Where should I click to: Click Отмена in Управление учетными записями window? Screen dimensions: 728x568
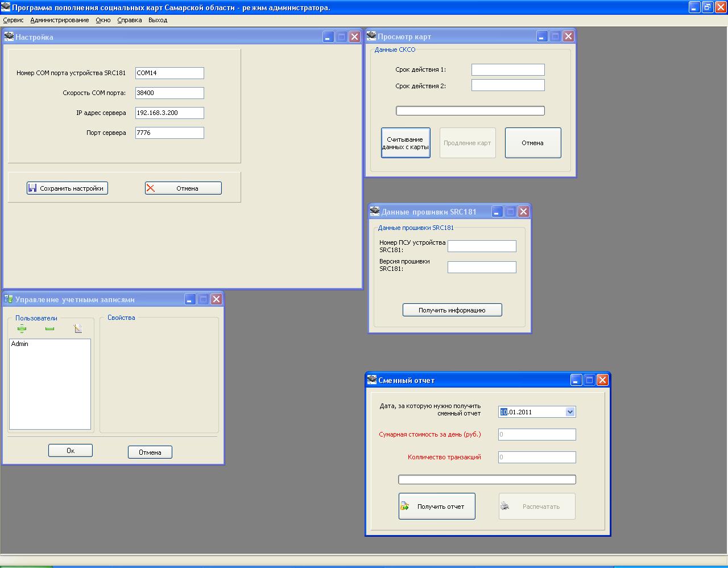tap(150, 452)
